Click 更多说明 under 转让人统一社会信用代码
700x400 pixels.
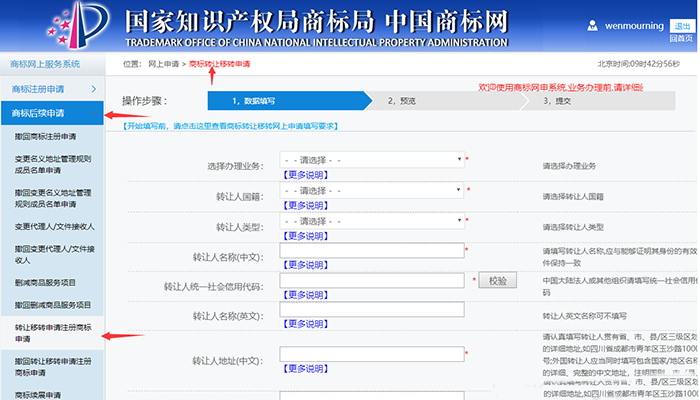click(306, 295)
